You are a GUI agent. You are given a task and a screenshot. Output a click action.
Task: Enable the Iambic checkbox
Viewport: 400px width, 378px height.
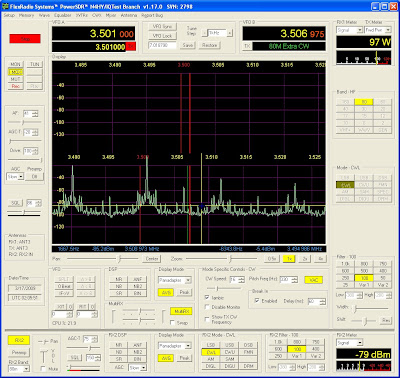207,297
